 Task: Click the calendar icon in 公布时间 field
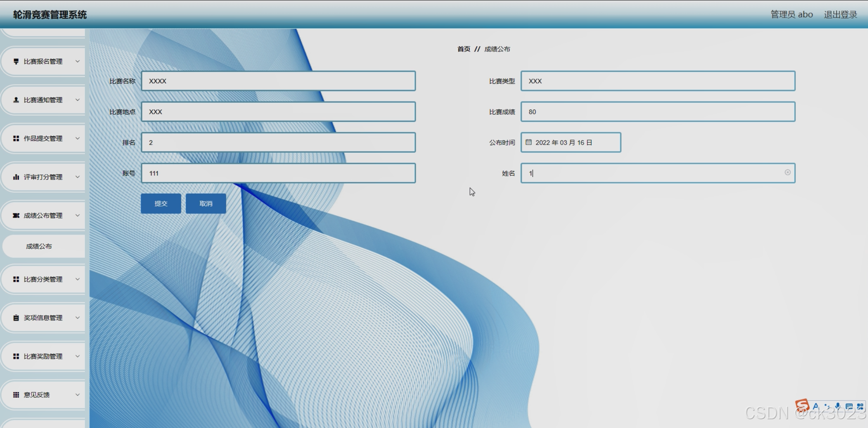(529, 142)
